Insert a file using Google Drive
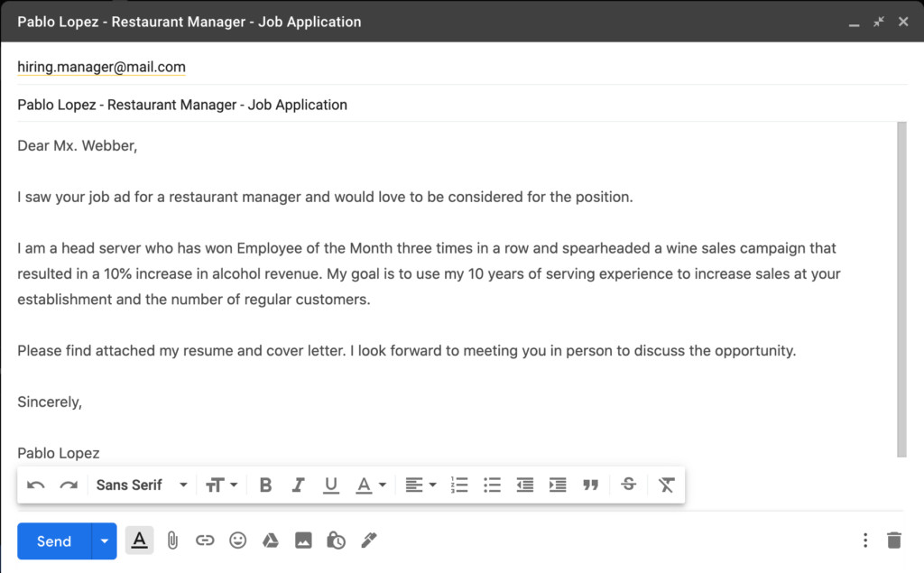Viewport: 924px width, 573px height. pyautogui.click(x=270, y=541)
